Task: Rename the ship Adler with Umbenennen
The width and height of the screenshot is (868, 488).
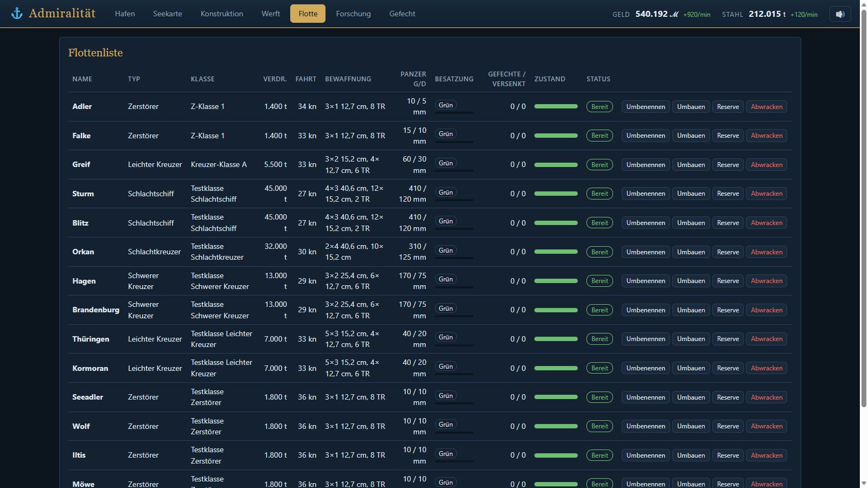Action: point(646,107)
